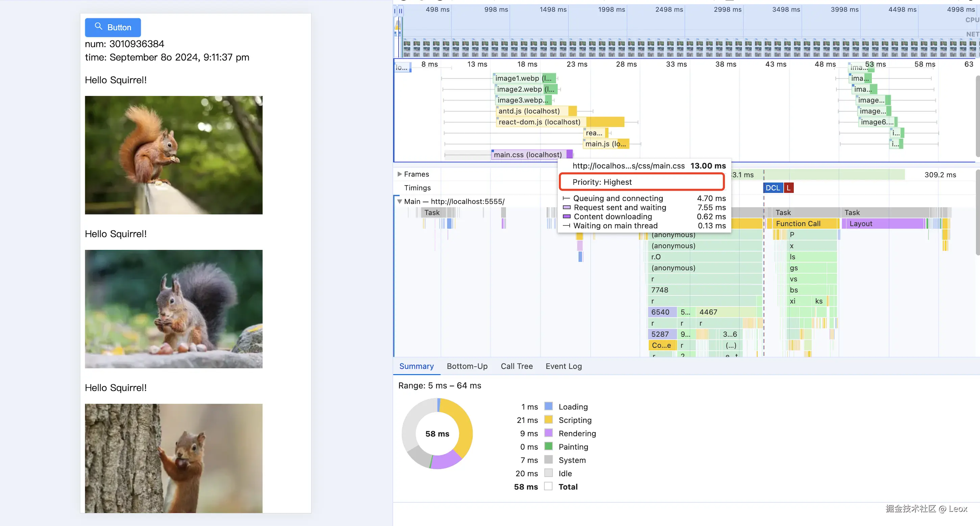Select the Function Call block

[x=798, y=223]
